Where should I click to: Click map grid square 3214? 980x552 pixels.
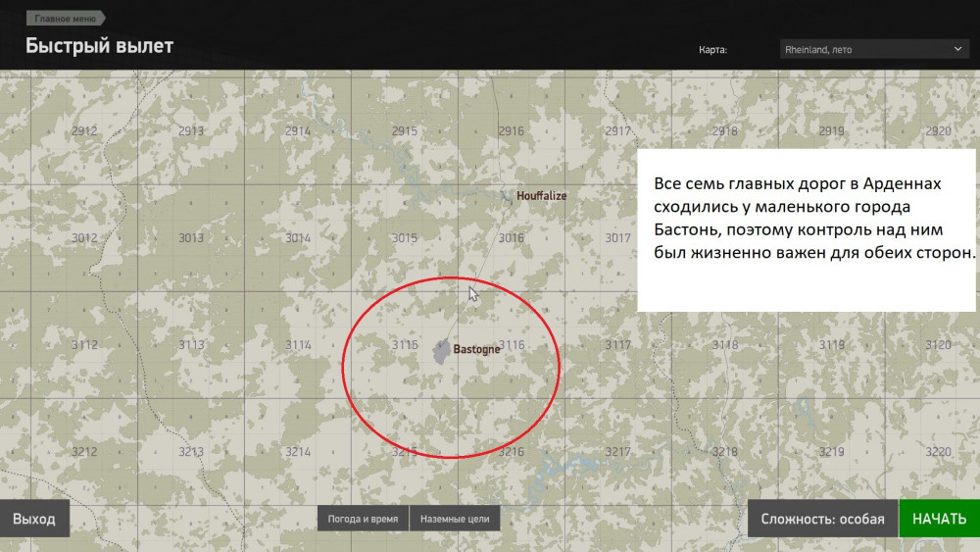298,451
